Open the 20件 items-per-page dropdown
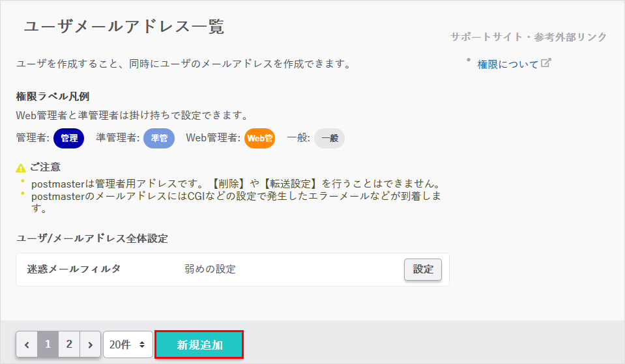 pyautogui.click(x=128, y=344)
